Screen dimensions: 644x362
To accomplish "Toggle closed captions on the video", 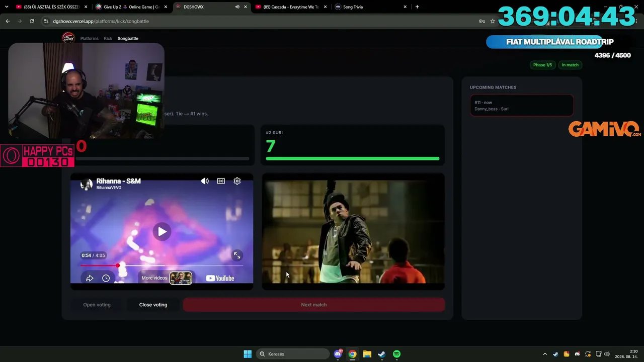I will [x=221, y=181].
